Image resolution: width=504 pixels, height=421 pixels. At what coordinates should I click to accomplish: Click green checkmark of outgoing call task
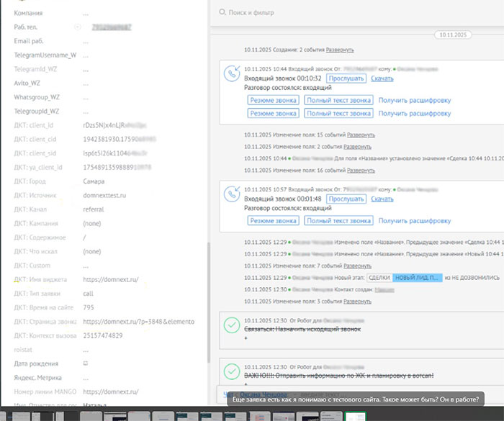pos(232,325)
